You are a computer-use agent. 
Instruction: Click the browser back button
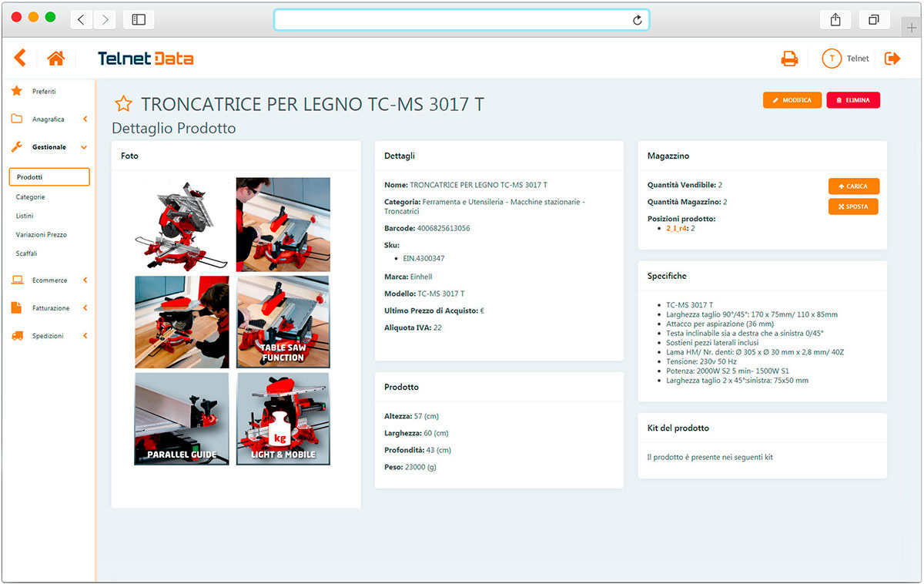pyautogui.click(x=81, y=20)
